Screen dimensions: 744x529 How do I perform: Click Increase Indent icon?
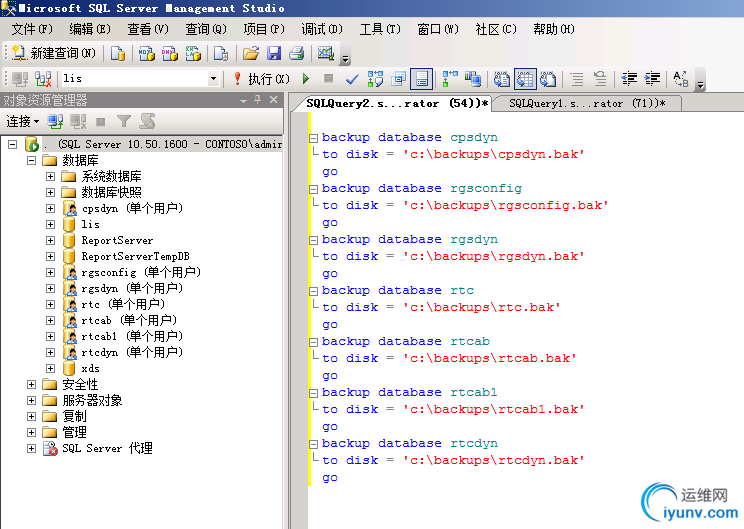652,79
